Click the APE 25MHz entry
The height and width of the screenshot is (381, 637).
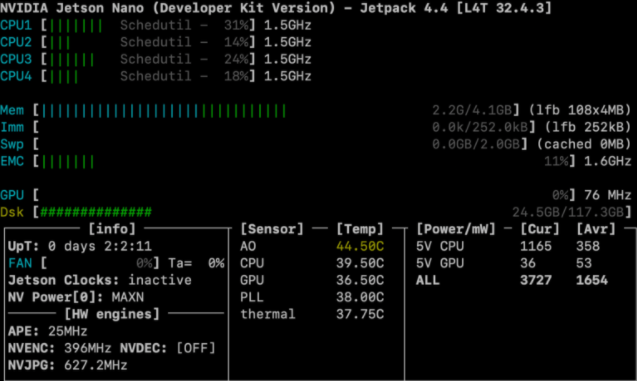[48, 331]
